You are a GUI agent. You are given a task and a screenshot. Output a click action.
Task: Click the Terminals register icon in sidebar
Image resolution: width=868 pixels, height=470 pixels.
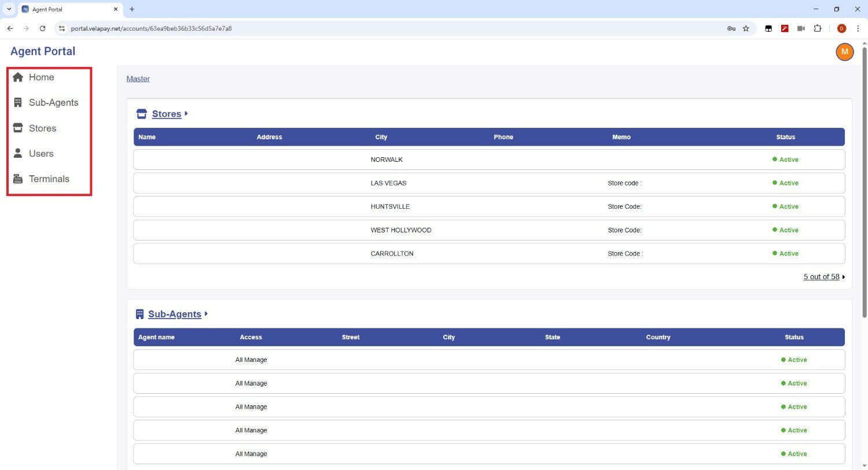coord(18,179)
